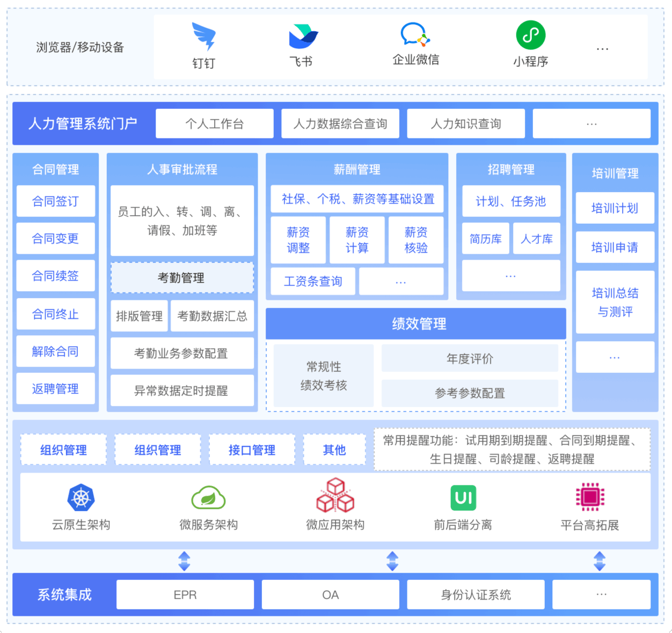
Task: Select the 身份认证系统 box
Action: (476, 595)
